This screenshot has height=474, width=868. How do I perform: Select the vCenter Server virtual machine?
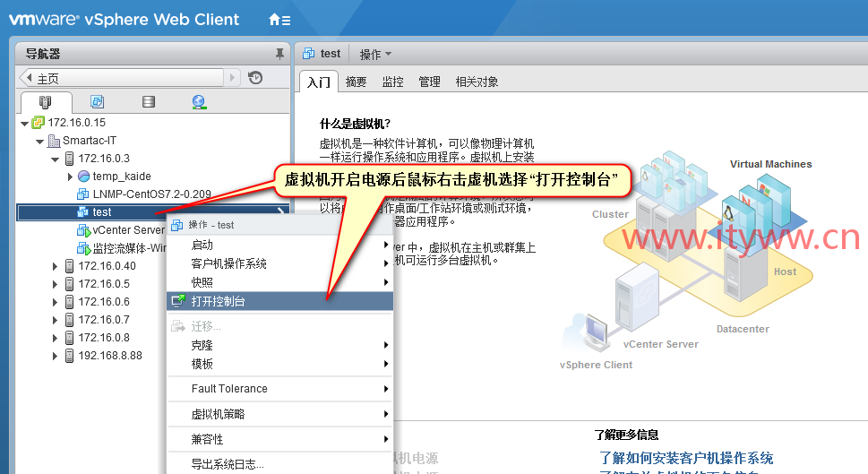(128, 229)
